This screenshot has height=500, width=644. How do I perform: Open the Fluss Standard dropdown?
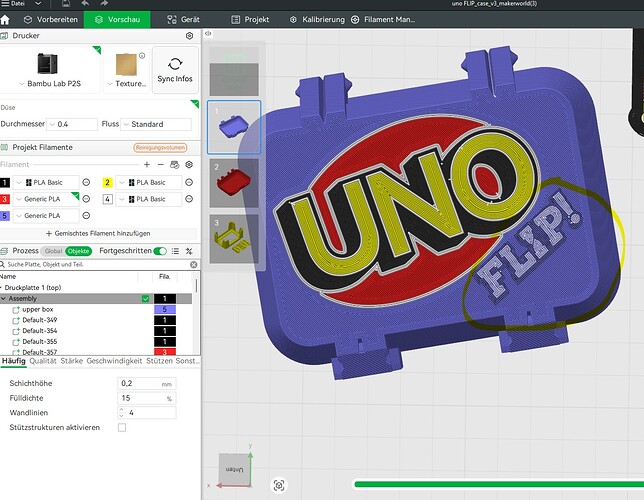click(x=156, y=124)
